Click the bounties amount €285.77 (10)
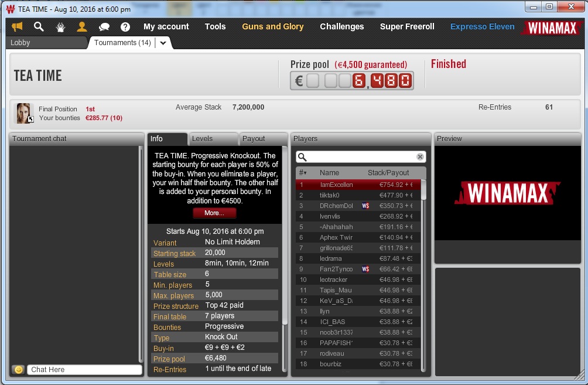This screenshot has width=588, height=385. [104, 118]
